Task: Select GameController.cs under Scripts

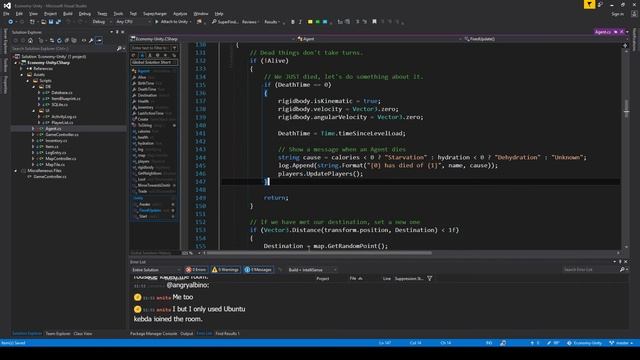Action: (62, 134)
